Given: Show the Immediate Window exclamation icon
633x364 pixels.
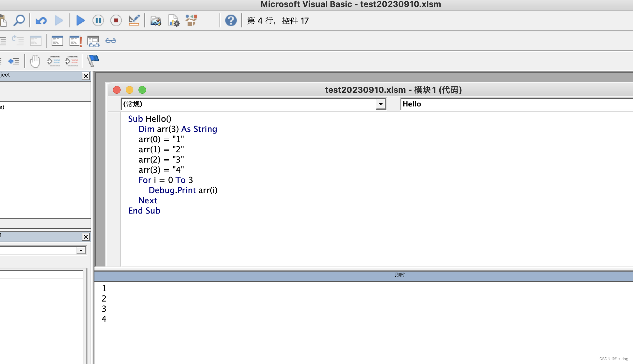Looking at the screenshot, I should click(x=76, y=41).
